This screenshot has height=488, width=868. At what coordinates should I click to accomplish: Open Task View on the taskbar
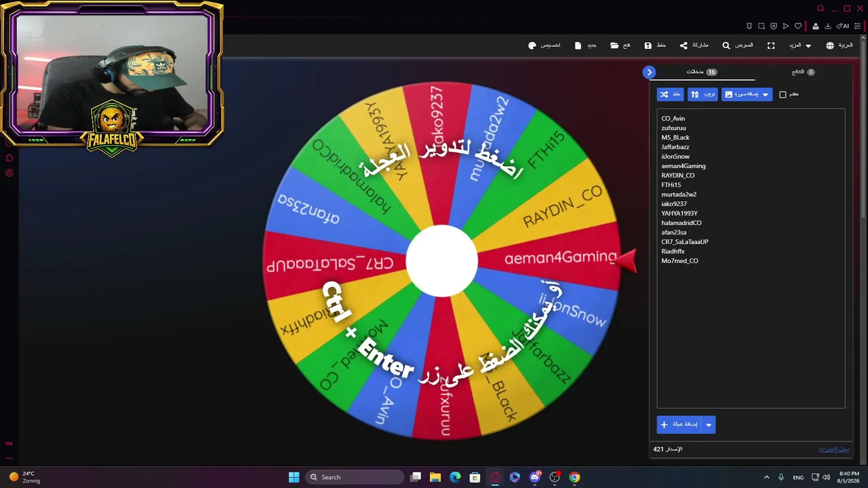click(416, 477)
